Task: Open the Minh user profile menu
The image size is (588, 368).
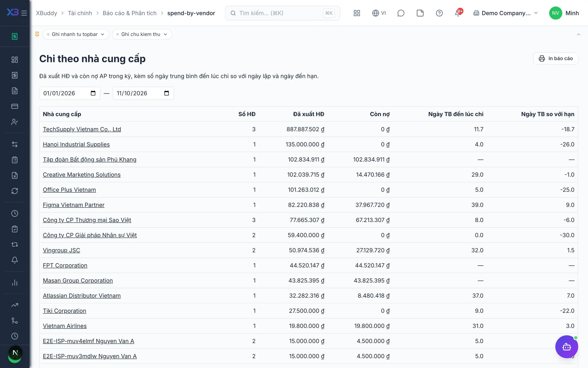Action: [564, 13]
